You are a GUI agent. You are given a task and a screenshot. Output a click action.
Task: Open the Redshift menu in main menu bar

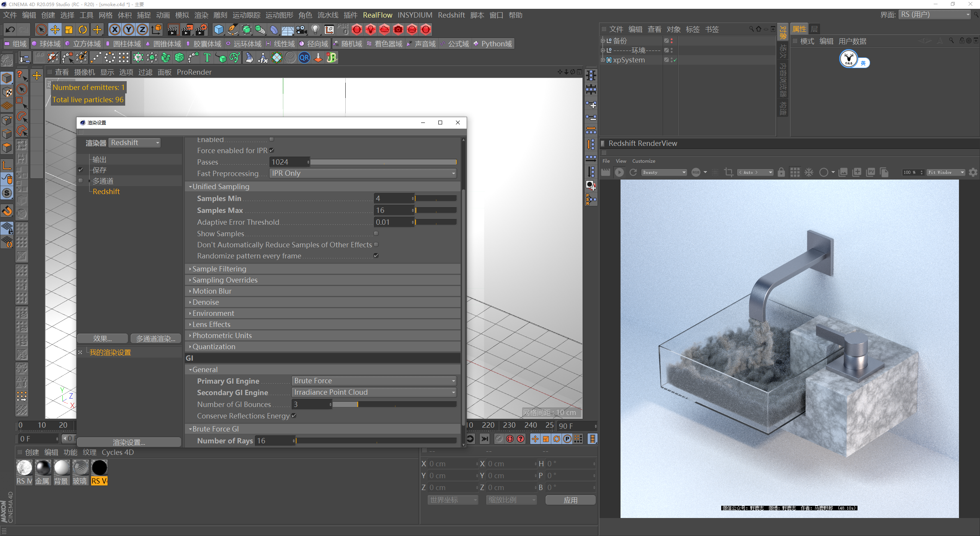[451, 15]
